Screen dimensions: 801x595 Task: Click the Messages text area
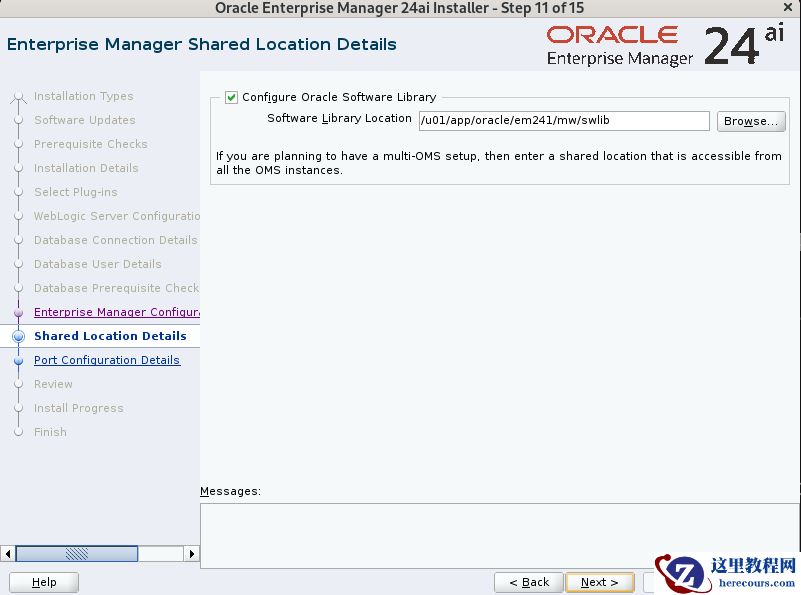click(x=500, y=536)
